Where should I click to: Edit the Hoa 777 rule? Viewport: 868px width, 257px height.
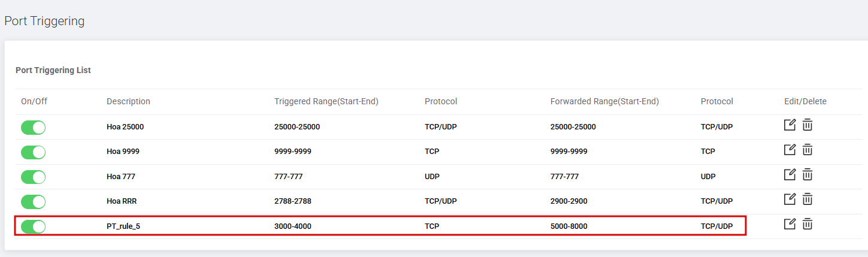[x=790, y=174]
